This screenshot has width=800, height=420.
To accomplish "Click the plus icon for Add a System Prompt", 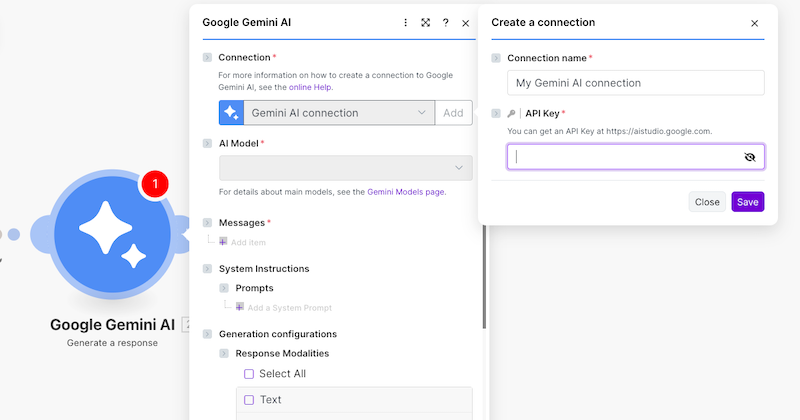I will [x=240, y=307].
